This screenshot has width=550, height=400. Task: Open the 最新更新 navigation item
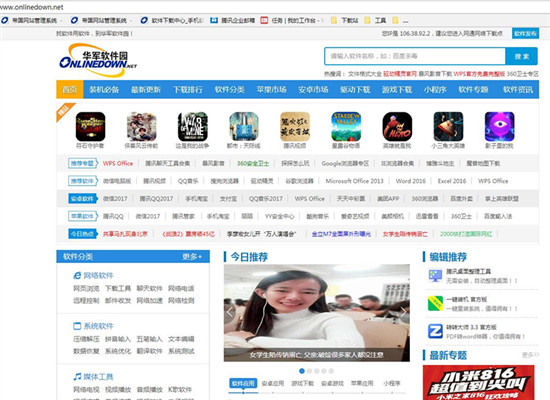[x=146, y=89]
